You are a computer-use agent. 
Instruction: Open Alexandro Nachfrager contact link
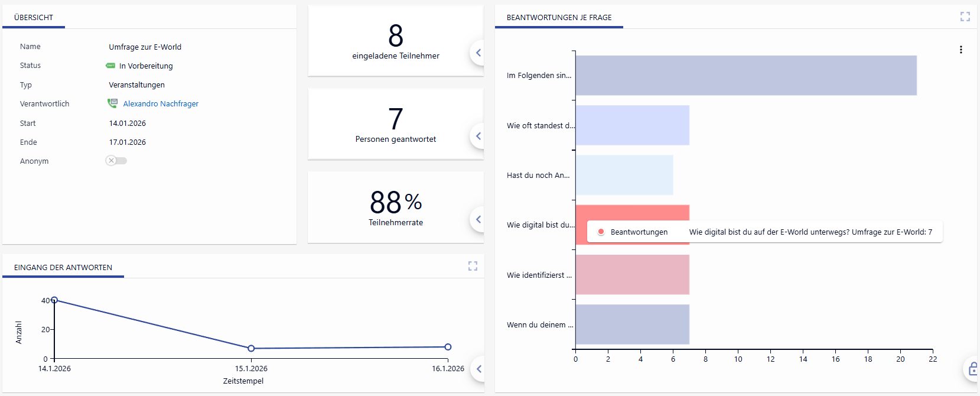161,104
